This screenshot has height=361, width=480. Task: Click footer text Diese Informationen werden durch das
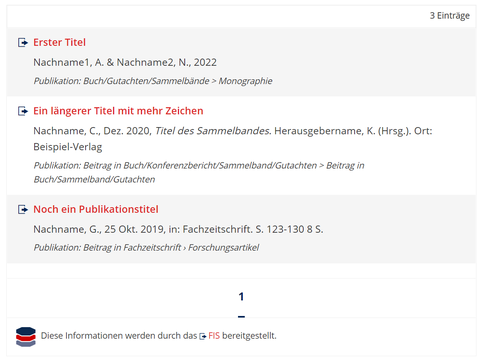pyautogui.click(x=119, y=336)
